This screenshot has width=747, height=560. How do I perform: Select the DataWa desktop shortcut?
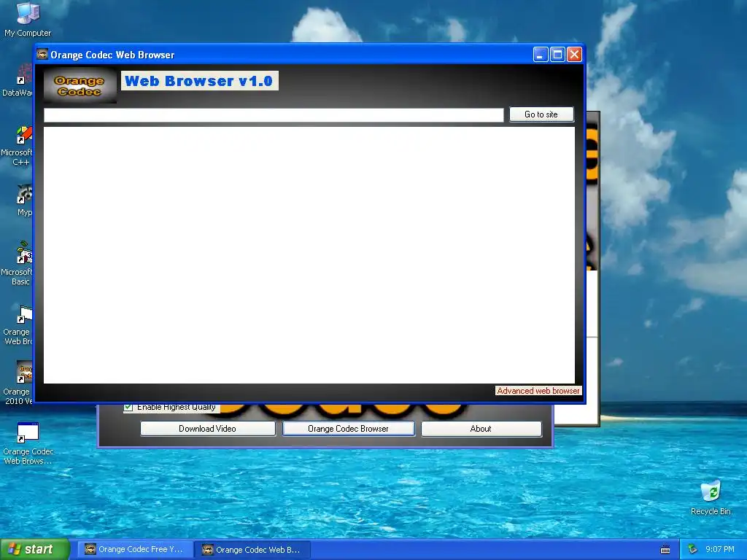(18, 81)
